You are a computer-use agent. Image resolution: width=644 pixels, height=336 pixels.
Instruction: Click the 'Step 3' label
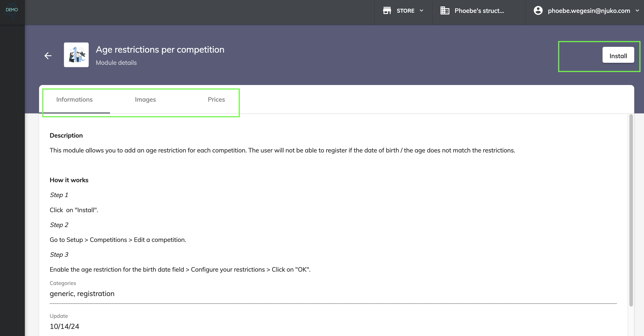point(59,254)
